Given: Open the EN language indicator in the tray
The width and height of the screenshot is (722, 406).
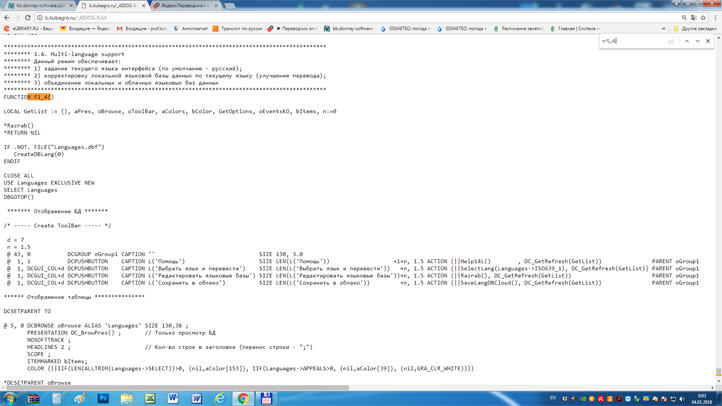Looking at the screenshot, I should [x=553, y=398].
